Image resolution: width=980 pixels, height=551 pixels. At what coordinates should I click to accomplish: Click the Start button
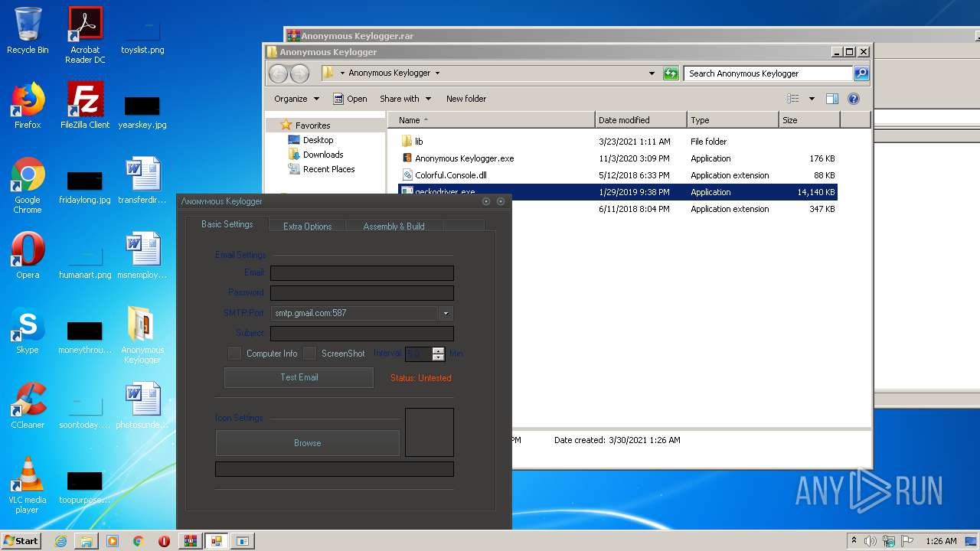click(x=21, y=541)
